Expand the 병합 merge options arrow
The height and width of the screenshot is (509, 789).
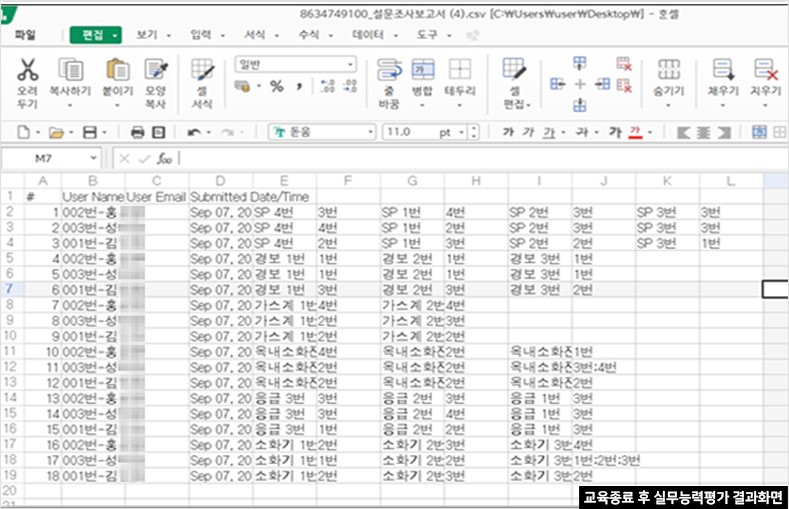423,106
